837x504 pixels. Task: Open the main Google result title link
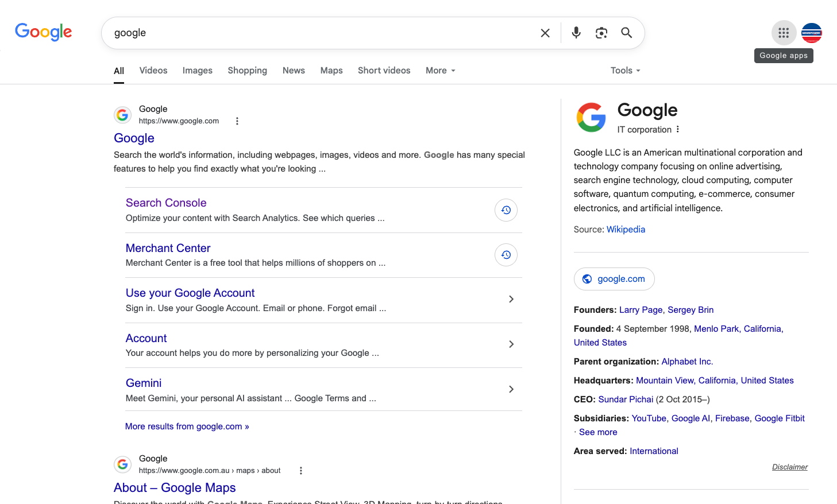pyautogui.click(x=134, y=138)
